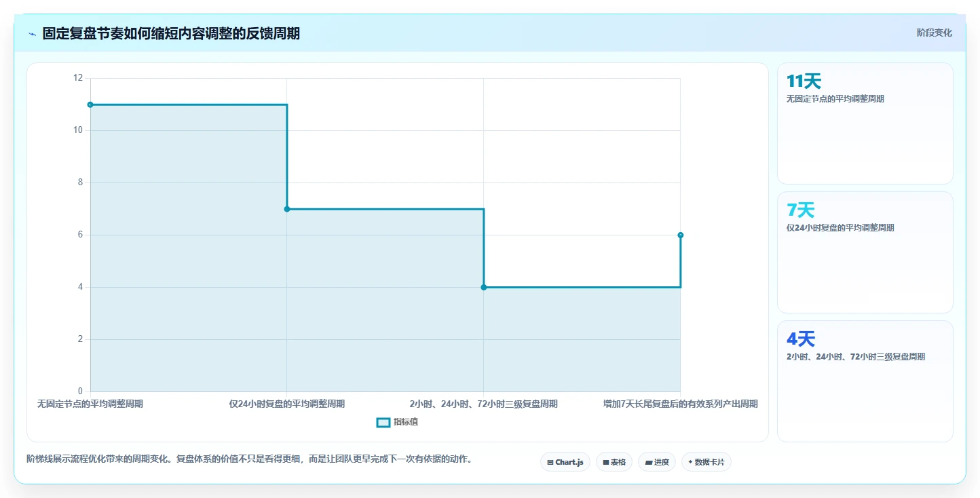This screenshot has width=980, height=498.
Task: Click the chart title 固定复盘节奏如何缩短内容调整的反馈周期
Action: pos(171,34)
